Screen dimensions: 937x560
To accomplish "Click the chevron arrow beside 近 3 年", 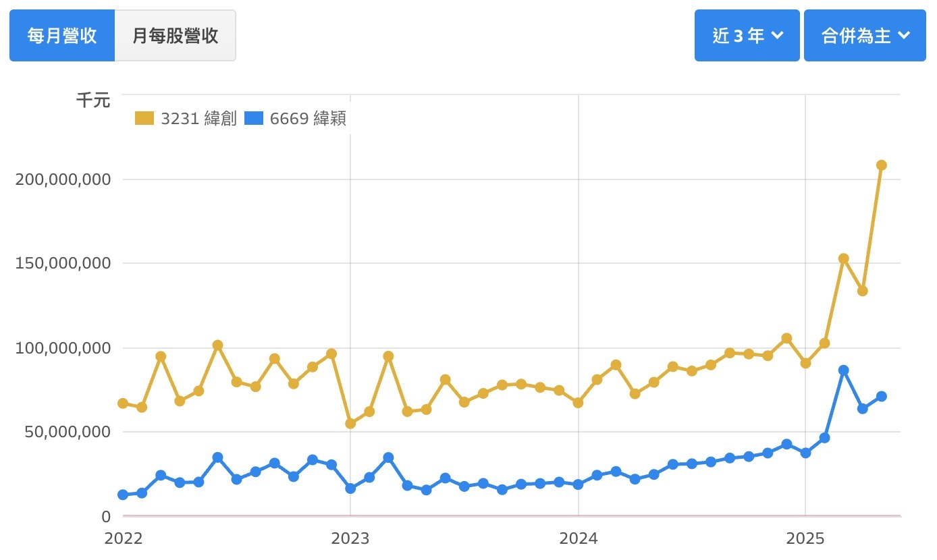I will [x=777, y=36].
